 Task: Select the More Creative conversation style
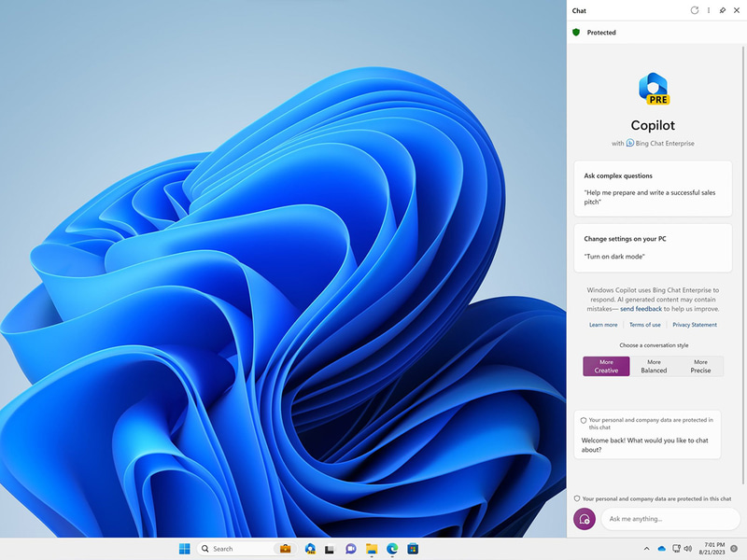click(605, 366)
